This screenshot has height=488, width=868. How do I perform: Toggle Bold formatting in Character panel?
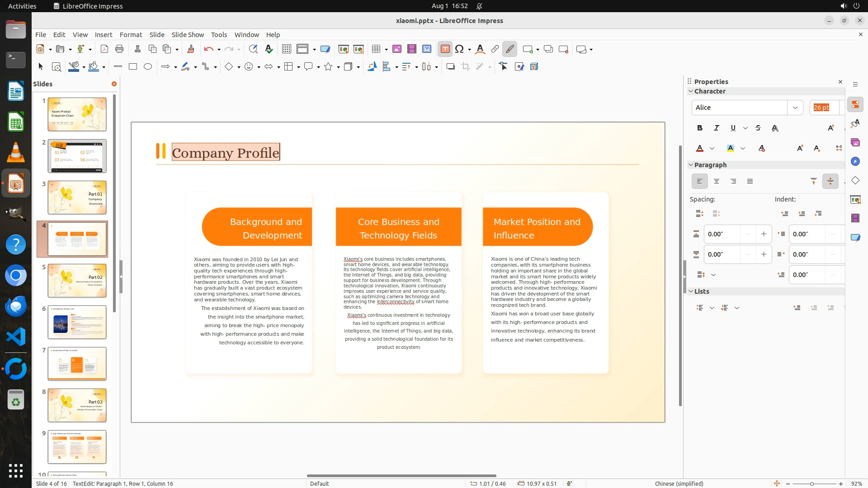point(699,128)
